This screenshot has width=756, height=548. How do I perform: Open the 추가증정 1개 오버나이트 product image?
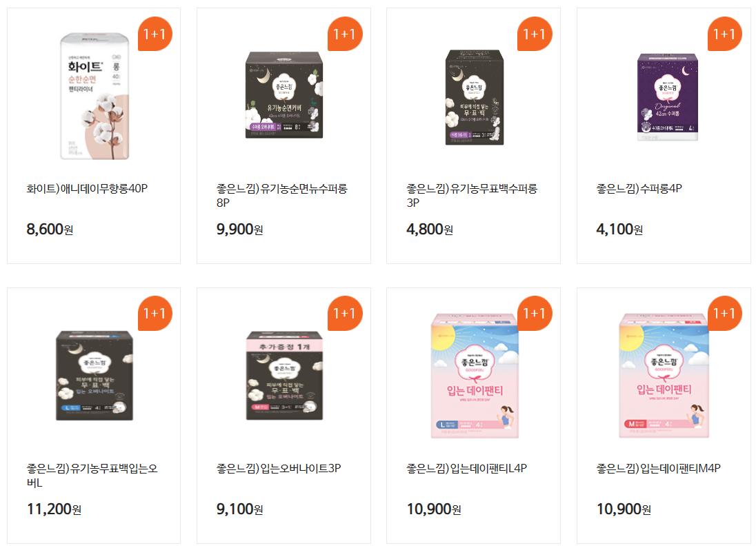pyautogui.click(x=284, y=376)
